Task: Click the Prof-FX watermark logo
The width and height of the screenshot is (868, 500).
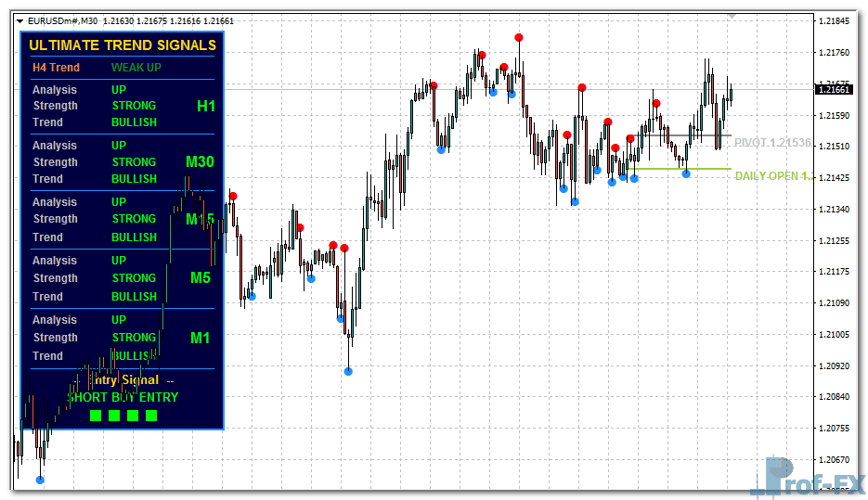Action: (807, 477)
